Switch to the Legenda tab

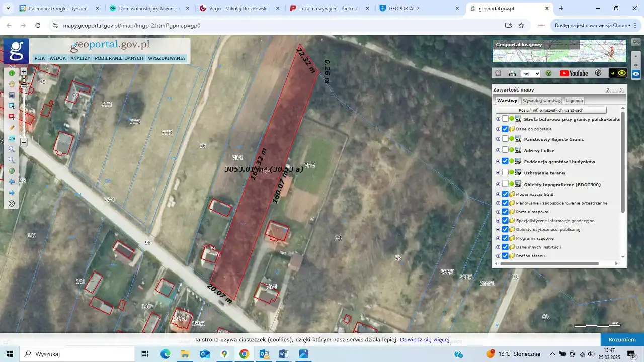click(x=574, y=101)
